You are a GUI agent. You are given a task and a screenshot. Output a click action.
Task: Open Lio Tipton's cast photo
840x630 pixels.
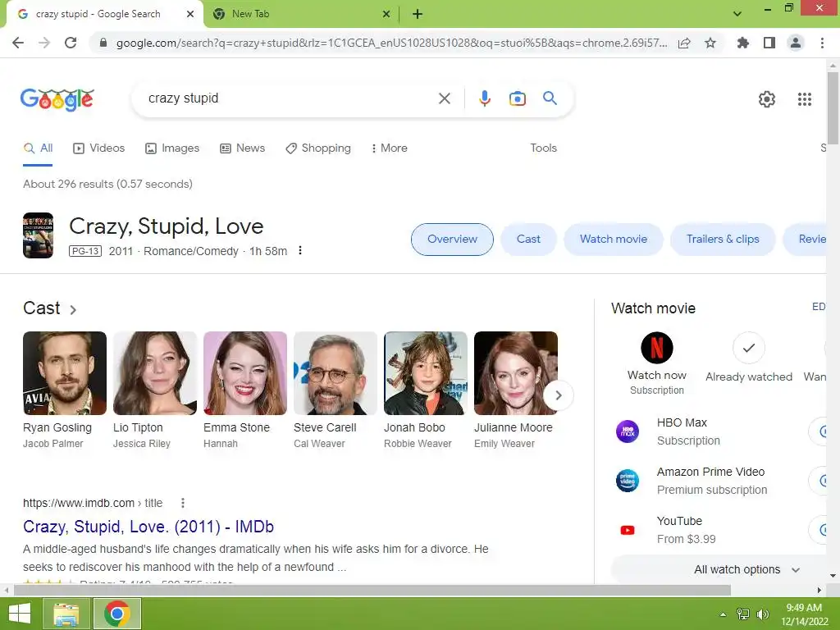click(x=155, y=373)
